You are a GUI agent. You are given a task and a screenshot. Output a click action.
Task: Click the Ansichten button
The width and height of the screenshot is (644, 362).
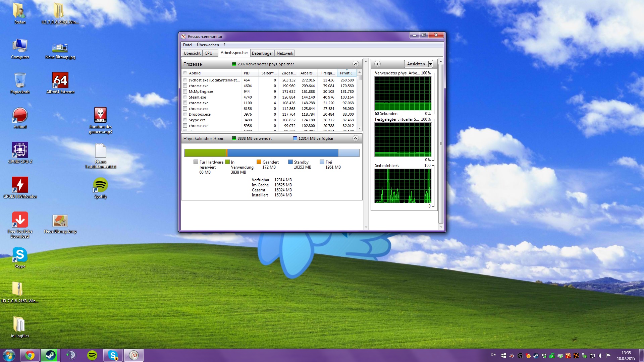(x=416, y=64)
